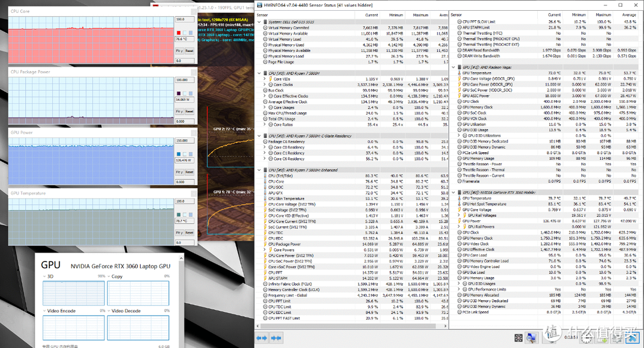Image resolution: width=644 pixels, height=348 pixels.
Task: Click the collapse-columns inward blue arrows icon in HWiNFO
Action: click(x=276, y=338)
